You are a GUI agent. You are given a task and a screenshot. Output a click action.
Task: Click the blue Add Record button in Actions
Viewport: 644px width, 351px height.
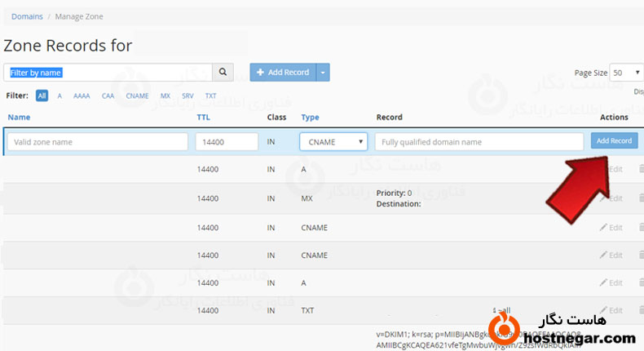tap(614, 141)
